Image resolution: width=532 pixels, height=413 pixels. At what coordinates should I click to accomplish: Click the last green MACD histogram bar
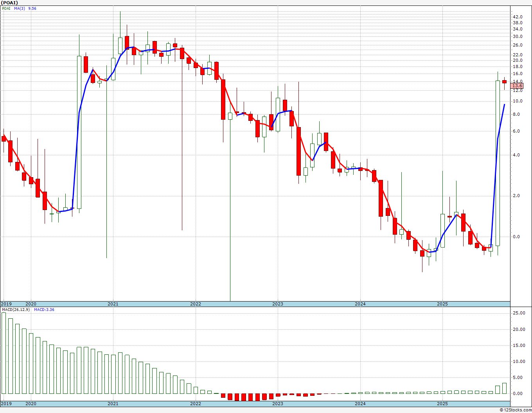point(505,388)
